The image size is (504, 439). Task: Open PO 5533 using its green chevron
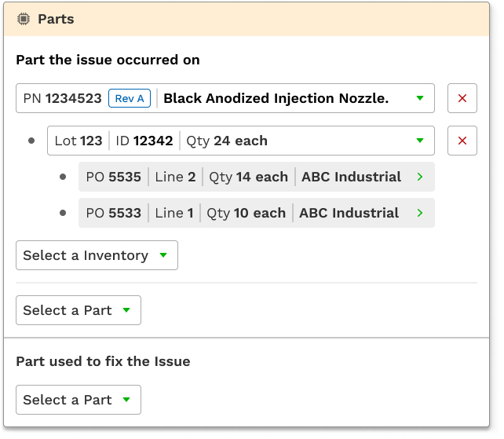pos(420,213)
